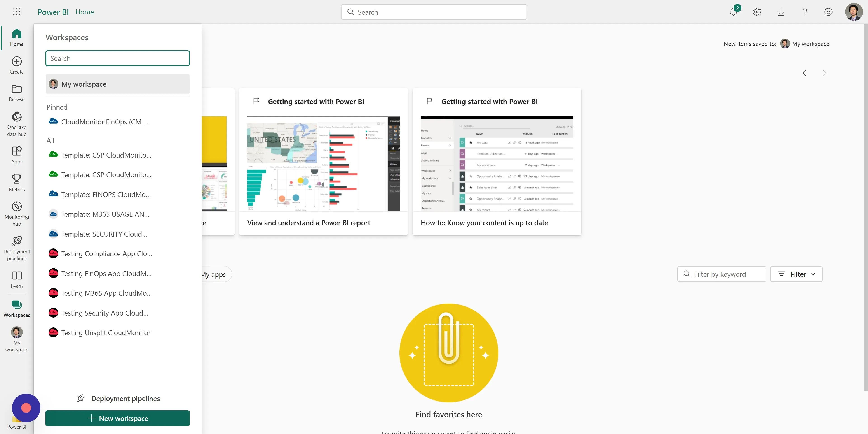This screenshot has height=434, width=868.
Task: Open the Learn section
Action: point(16,279)
